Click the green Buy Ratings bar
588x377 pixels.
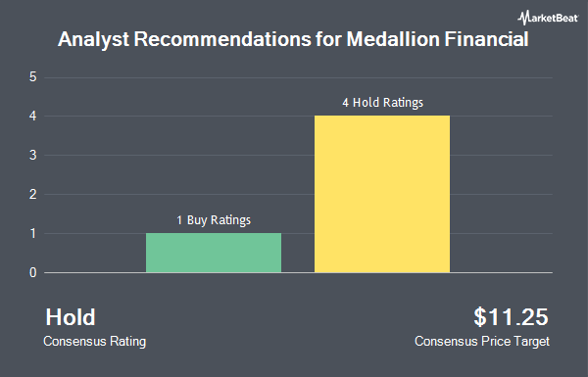(214, 253)
